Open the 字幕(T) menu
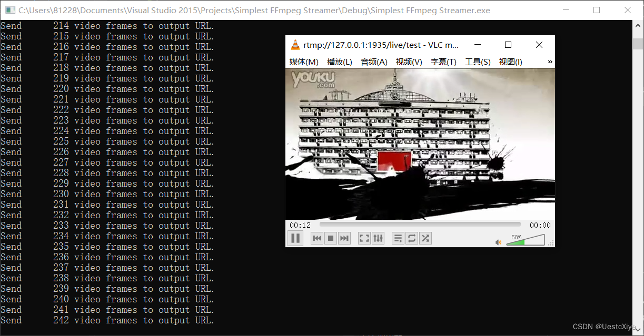 [x=443, y=62]
